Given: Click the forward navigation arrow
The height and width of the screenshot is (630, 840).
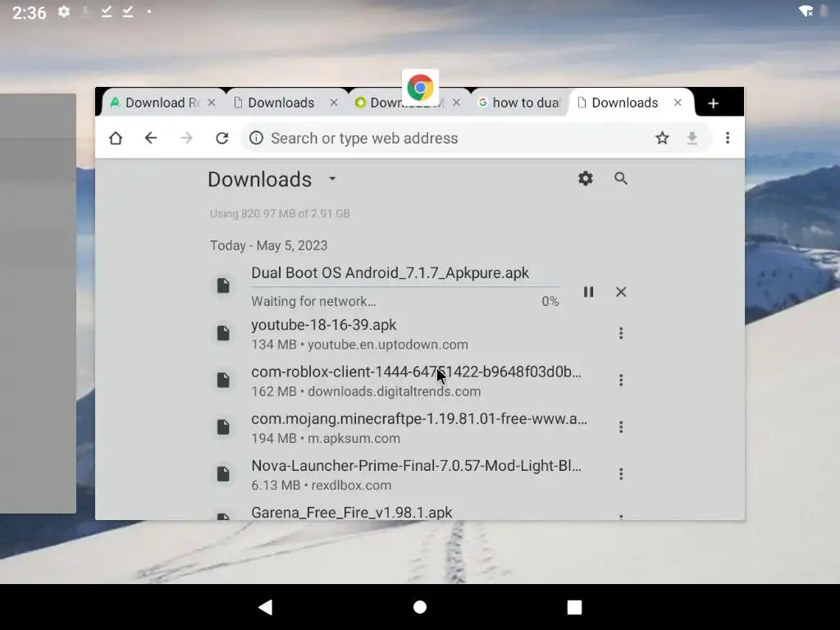Looking at the screenshot, I should point(186,138).
